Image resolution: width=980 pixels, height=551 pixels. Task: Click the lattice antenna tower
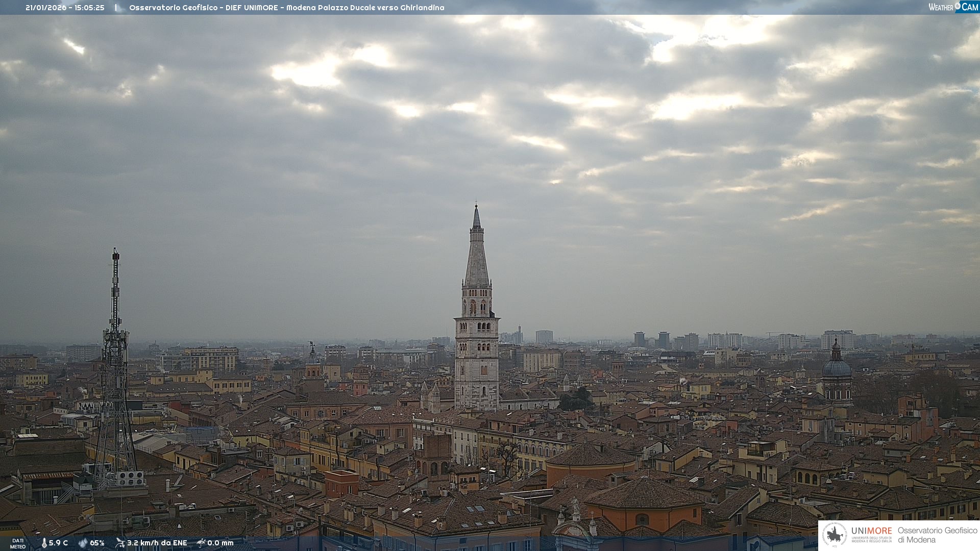tap(115, 367)
